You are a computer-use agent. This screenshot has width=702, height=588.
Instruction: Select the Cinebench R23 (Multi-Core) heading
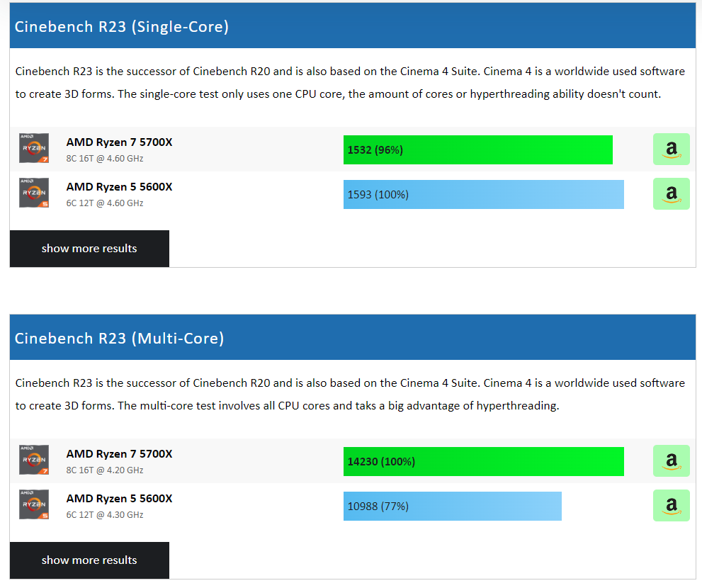coord(120,338)
